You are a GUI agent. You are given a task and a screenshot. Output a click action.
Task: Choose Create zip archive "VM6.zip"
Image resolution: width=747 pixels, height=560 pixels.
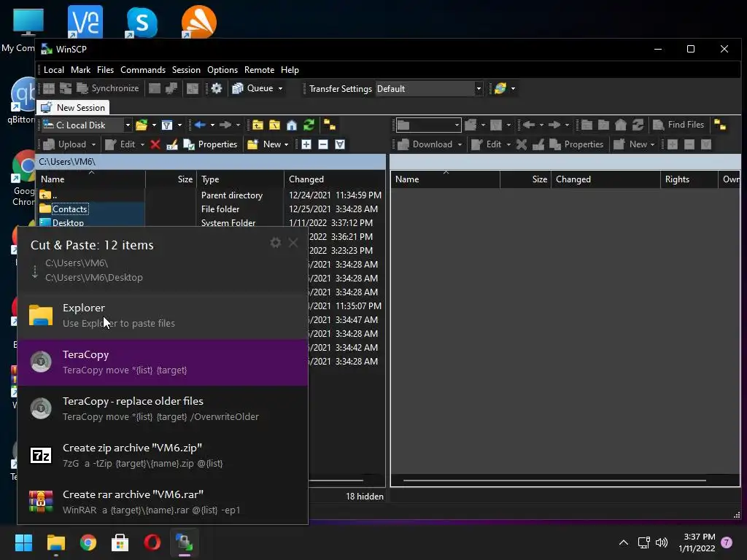(163, 455)
